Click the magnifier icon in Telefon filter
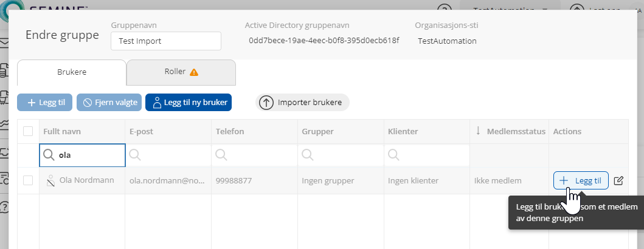 pyautogui.click(x=221, y=155)
